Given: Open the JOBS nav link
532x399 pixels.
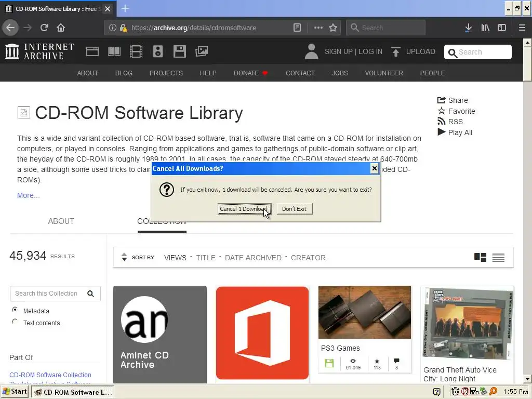Looking at the screenshot, I should coord(340,73).
